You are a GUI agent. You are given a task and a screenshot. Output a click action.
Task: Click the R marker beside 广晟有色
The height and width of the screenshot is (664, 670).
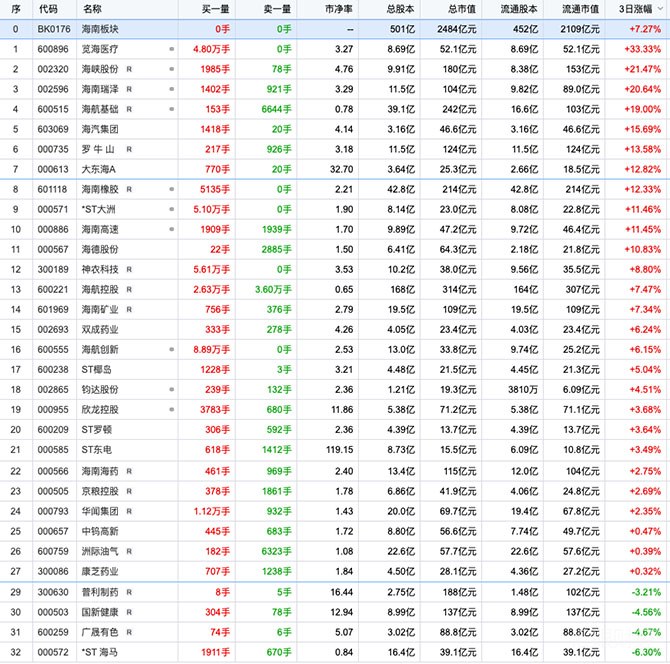tap(129, 632)
